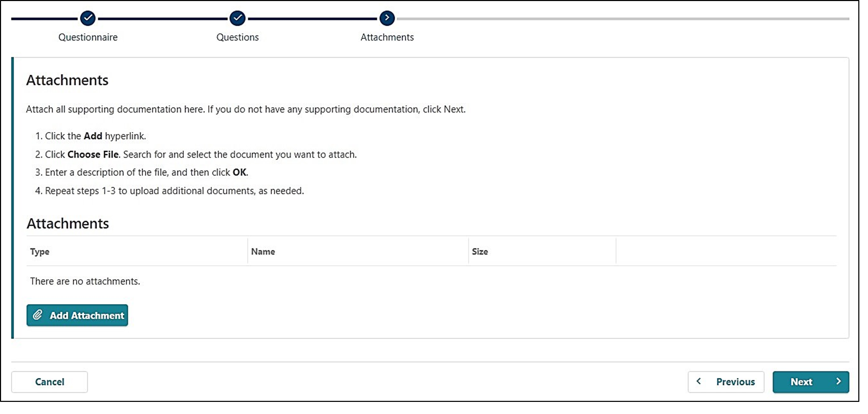Click the Type column header
This screenshot has height=414, width=868.
(x=39, y=252)
